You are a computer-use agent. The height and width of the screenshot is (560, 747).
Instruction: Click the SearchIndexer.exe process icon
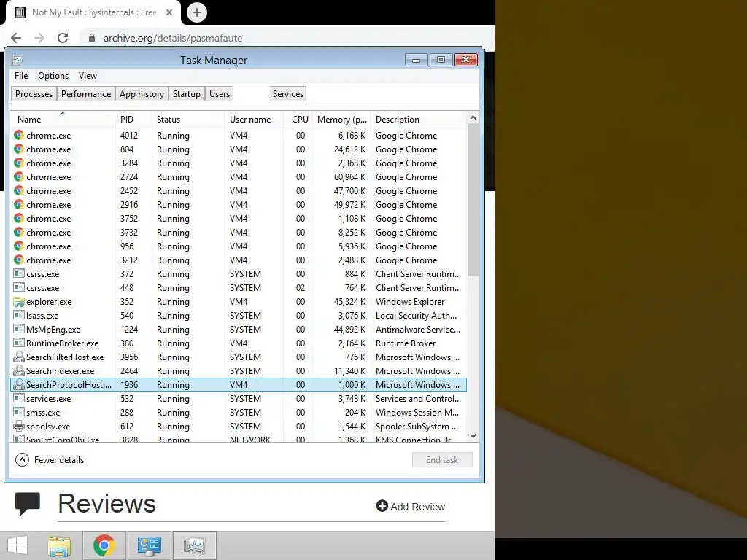(18, 370)
